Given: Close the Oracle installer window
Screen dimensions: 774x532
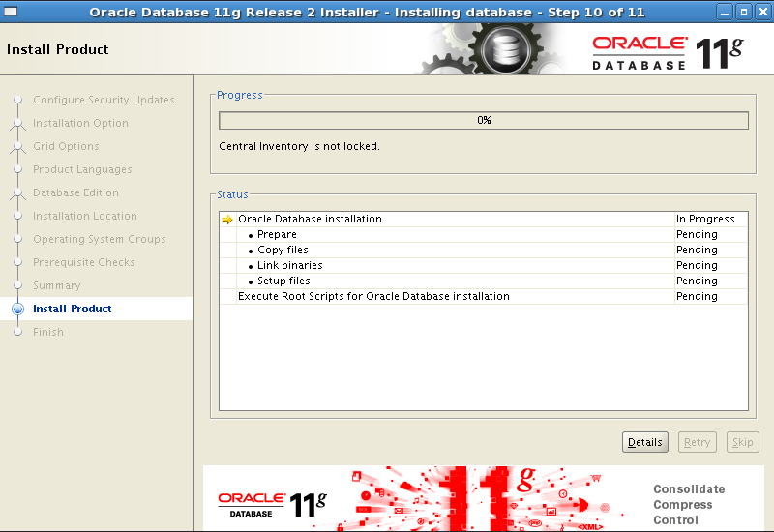Looking at the screenshot, I should pyautogui.click(x=762, y=12).
